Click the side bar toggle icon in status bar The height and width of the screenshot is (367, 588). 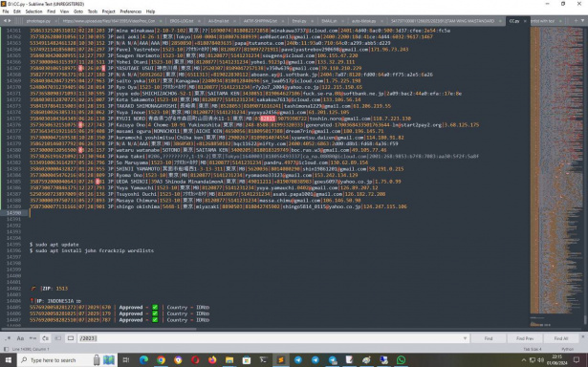coord(6,349)
